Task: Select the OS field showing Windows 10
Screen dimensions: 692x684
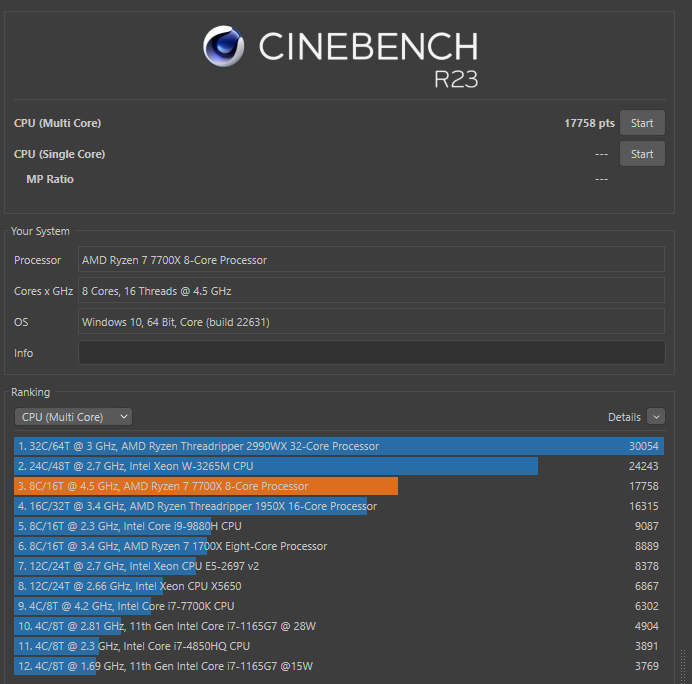Action: point(372,321)
